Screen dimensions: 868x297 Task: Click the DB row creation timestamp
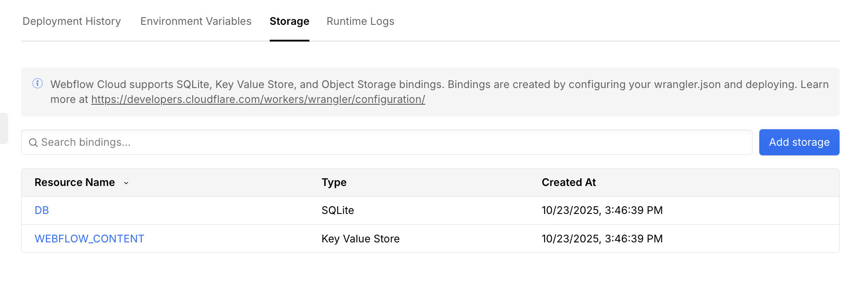pyautogui.click(x=602, y=210)
